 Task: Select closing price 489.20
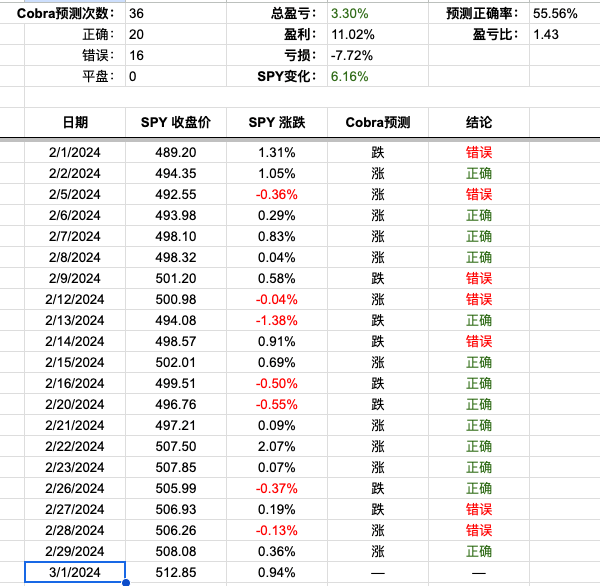pyautogui.click(x=176, y=152)
